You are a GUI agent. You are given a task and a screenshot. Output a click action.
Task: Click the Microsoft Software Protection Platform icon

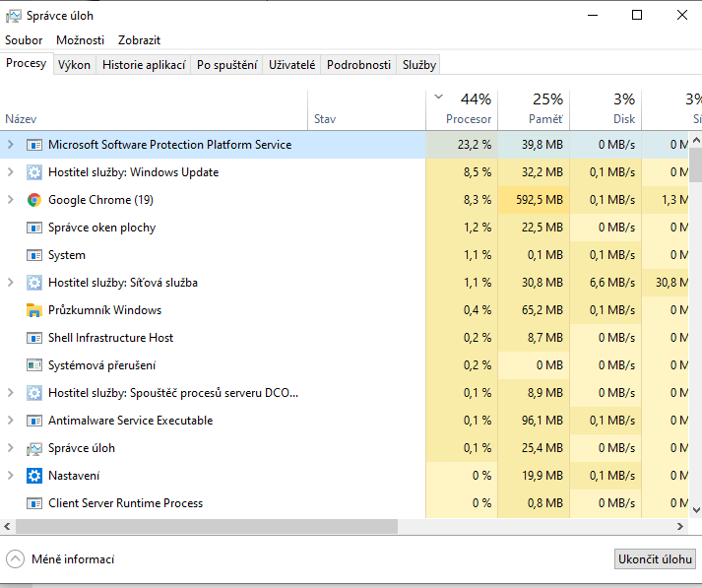(x=34, y=145)
